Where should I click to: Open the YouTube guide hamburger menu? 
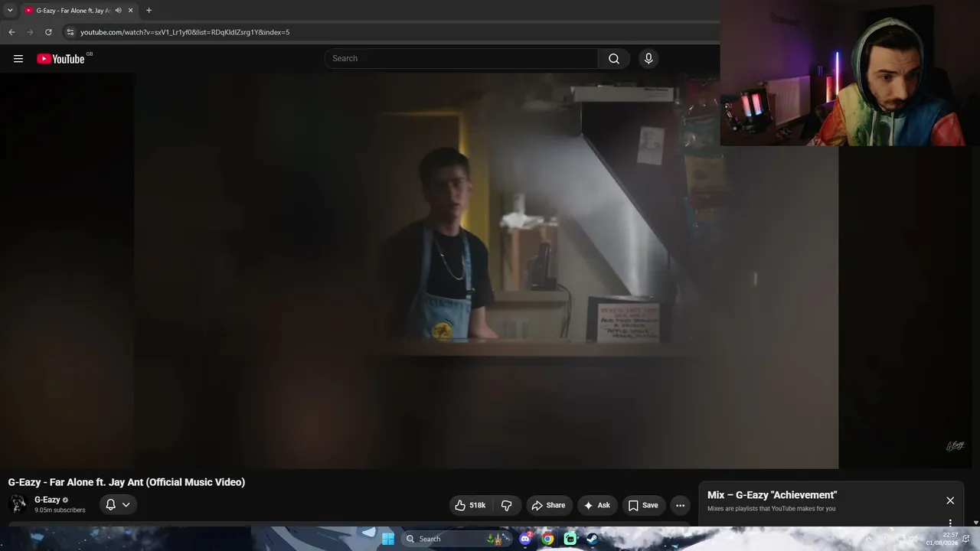point(18,59)
